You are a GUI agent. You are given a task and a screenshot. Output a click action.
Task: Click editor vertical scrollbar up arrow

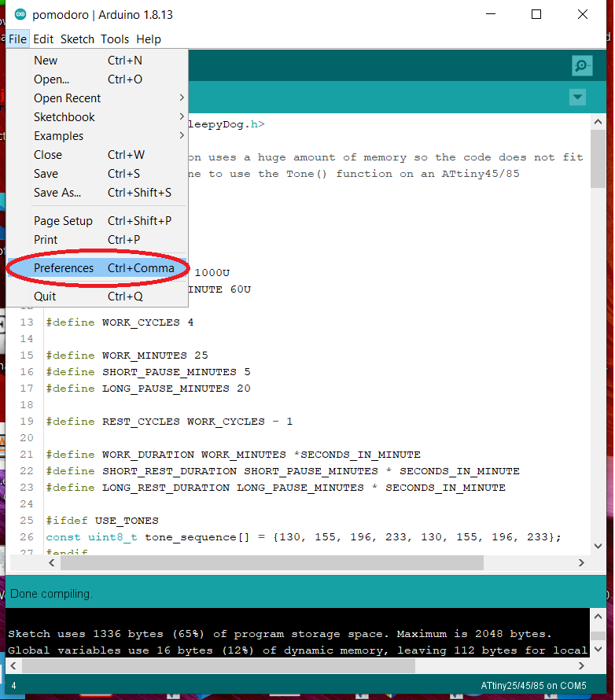(x=598, y=121)
